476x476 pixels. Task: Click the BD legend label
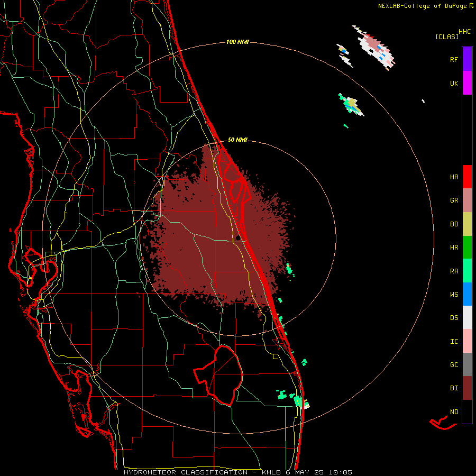point(454,224)
